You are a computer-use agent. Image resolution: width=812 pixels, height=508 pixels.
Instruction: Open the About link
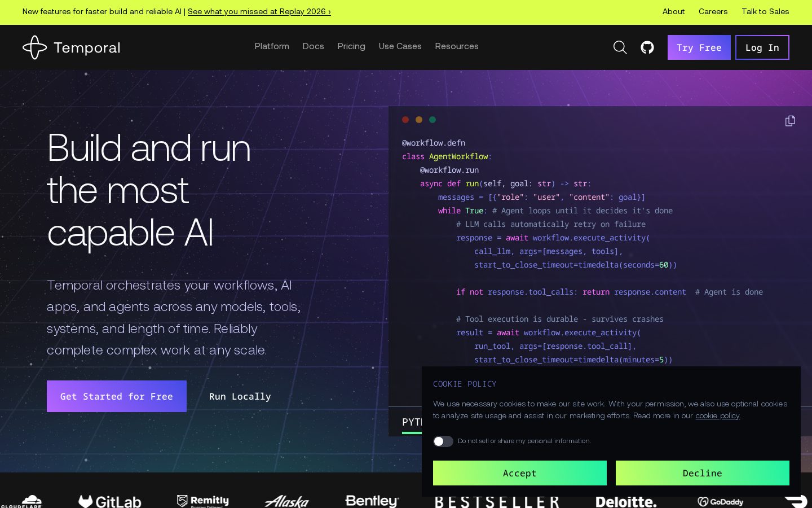point(673,11)
